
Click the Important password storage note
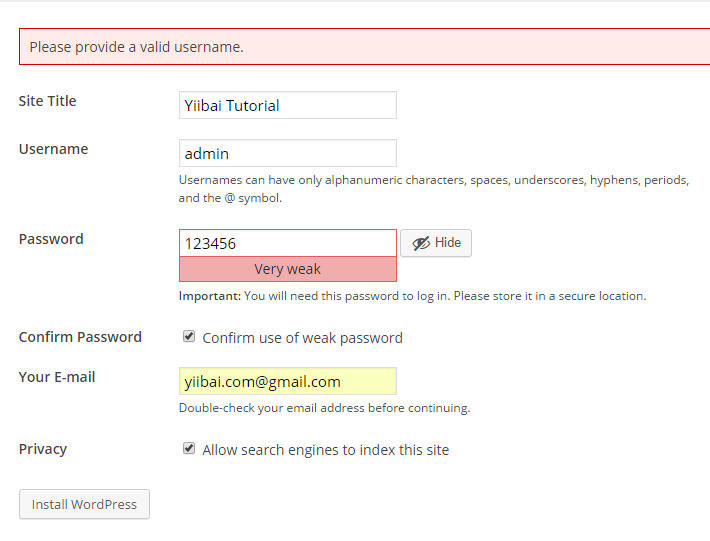[412, 296]
